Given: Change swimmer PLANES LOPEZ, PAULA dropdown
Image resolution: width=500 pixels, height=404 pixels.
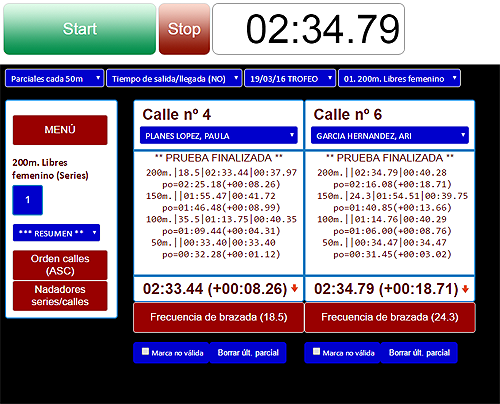Looking at the screenshot, I should coord(219,135).
